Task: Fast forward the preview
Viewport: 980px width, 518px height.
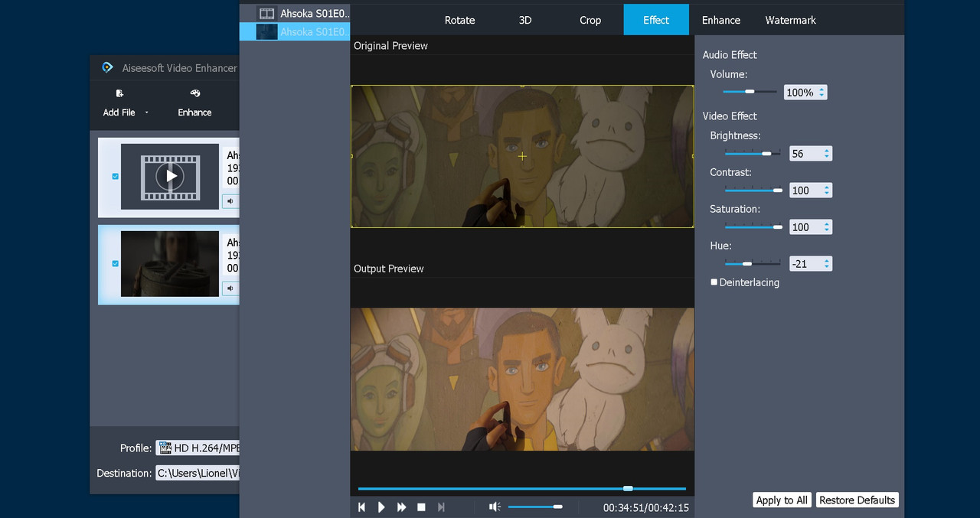Action: 401,507
